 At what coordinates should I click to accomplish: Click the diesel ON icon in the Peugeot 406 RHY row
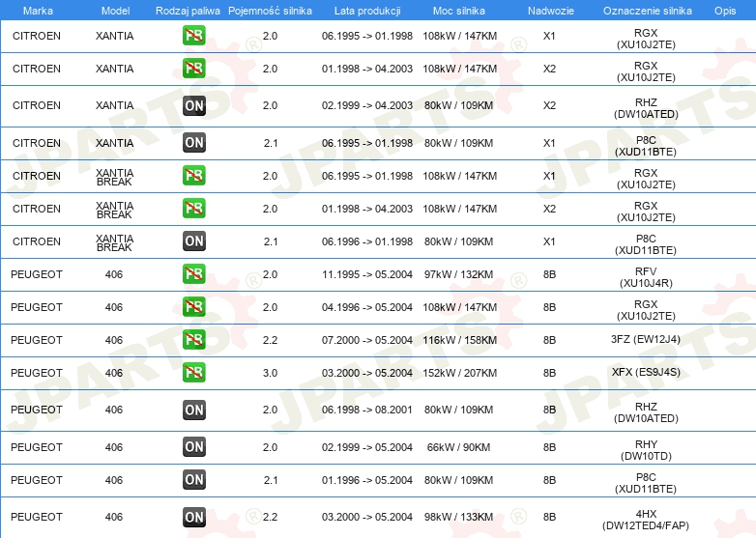(193, 447)
